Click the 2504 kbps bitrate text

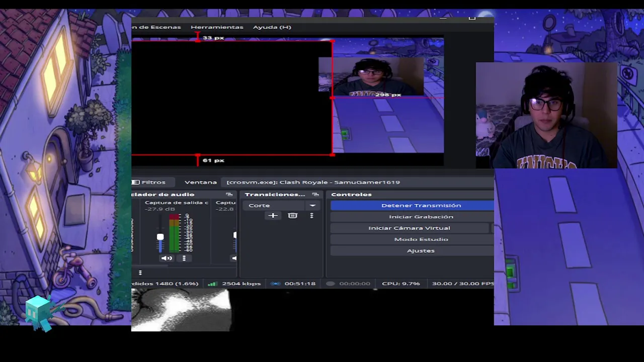[x=242, y=284]
